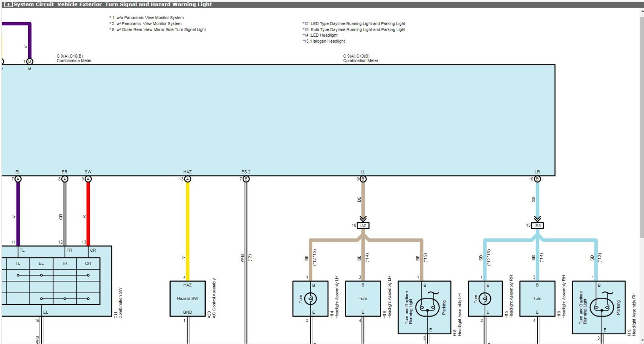Click the CR switch contact cell

click(88, 263)
